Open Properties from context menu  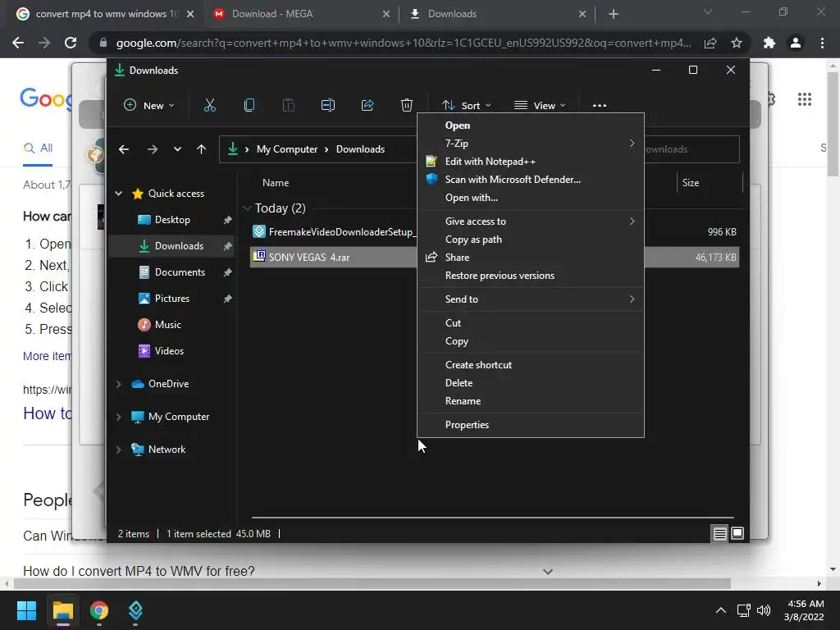531,425
